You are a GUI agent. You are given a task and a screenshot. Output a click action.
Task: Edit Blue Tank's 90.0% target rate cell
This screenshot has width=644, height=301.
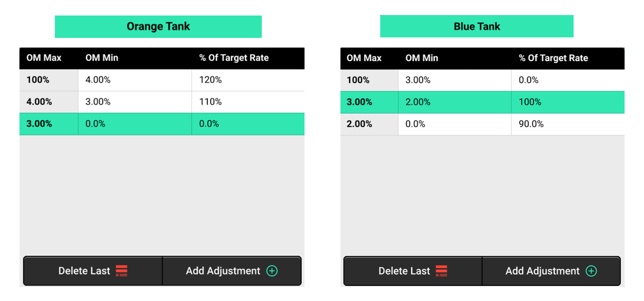point(531,124)
